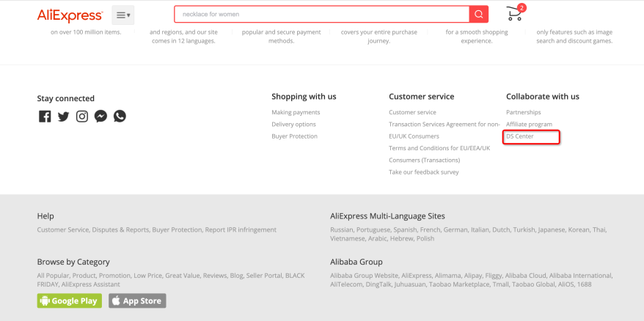Click the AliExpress logo
The width and height of the screenshot is (644, 321).
tap(70, 15)
